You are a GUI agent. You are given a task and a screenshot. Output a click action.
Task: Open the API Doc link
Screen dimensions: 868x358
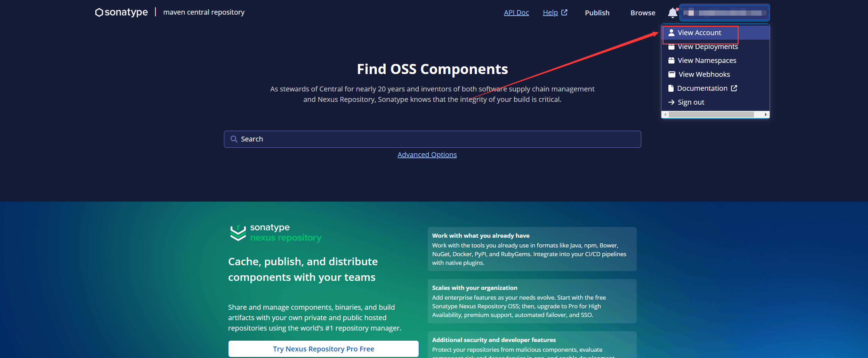tap(516, 13)
